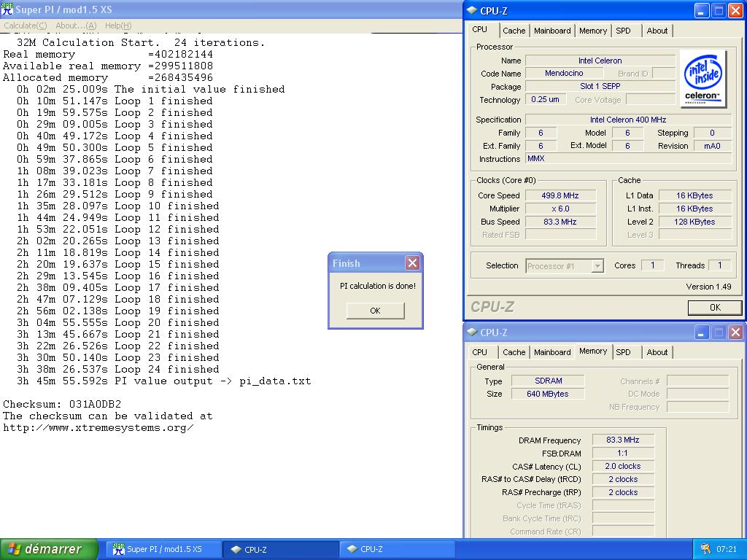Click the Instructions value "MMX"

(628, 158)
